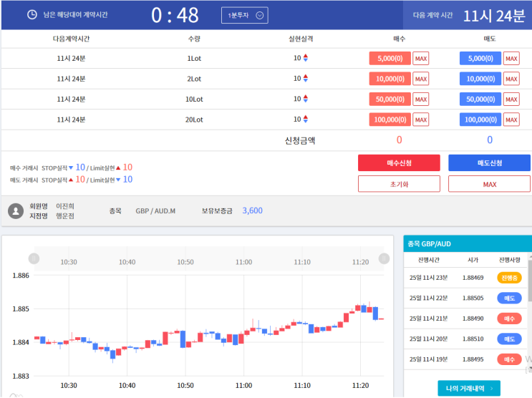The width and height of the screenshot is (532, 398).
Task: Click the 11시 24분 next contract time in header
Action: [x=494, y=16]
